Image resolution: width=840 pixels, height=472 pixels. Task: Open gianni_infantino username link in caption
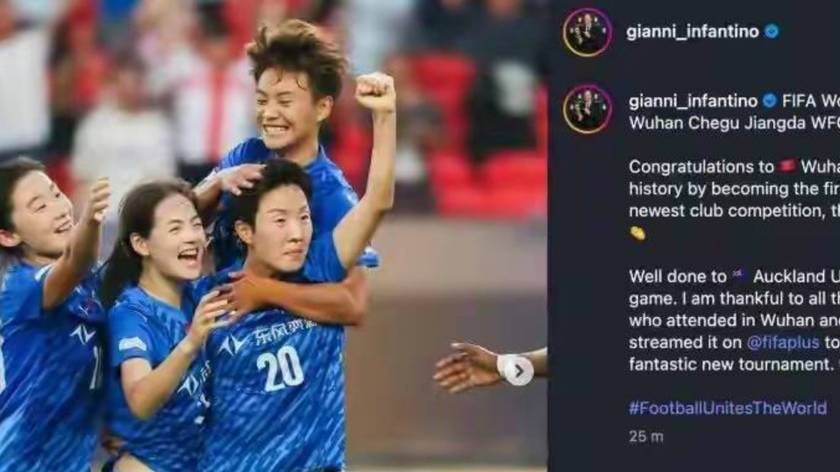click(693, 101)
